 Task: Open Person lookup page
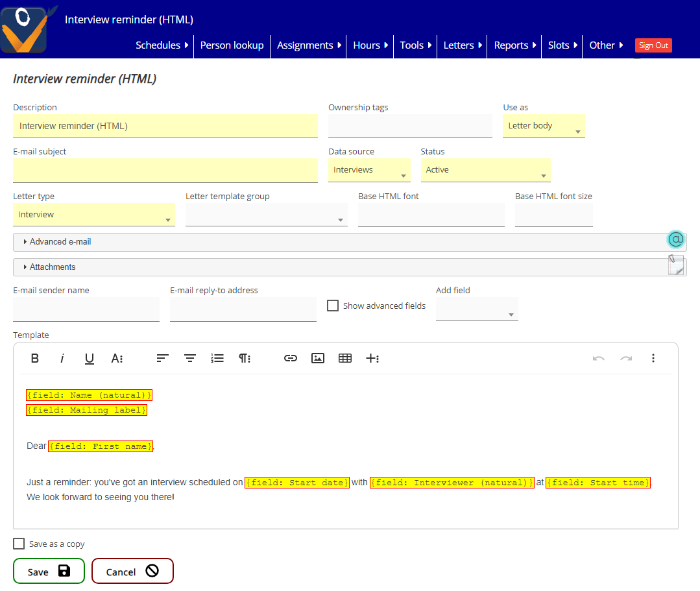tap(232, 45)
